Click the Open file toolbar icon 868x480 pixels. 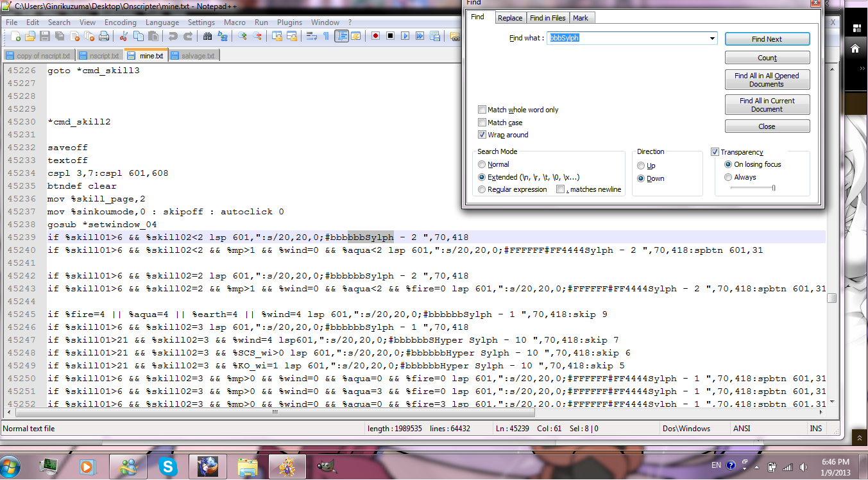[x=30, y=37]
